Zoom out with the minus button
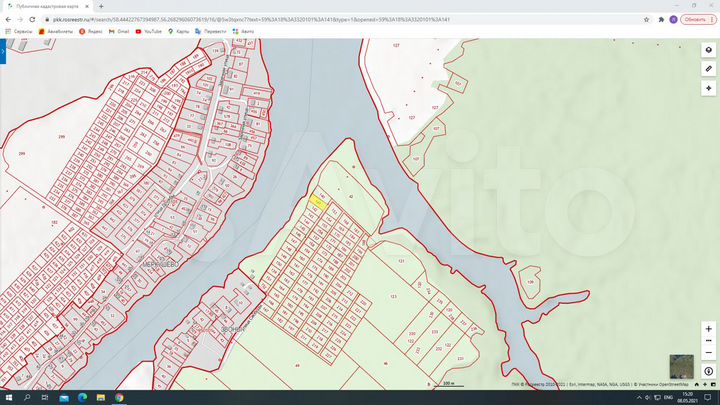720x405 pixels. pos(709,352)
